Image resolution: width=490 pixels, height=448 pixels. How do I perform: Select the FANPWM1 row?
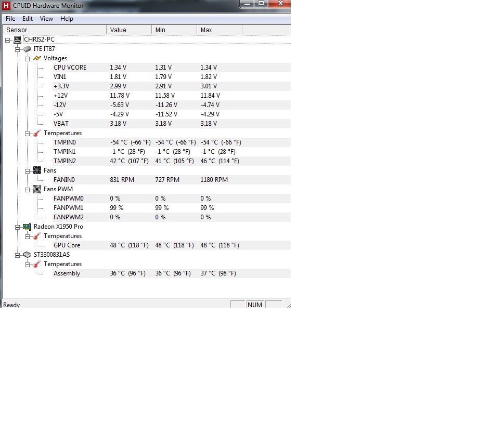tap(172, 208)
